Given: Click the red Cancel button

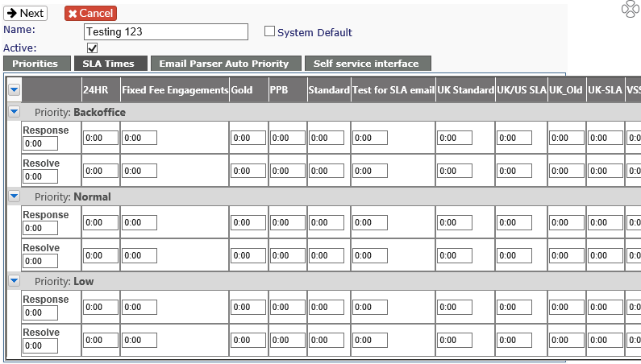Looking at the screenshot, I should [x=90, y=13].
